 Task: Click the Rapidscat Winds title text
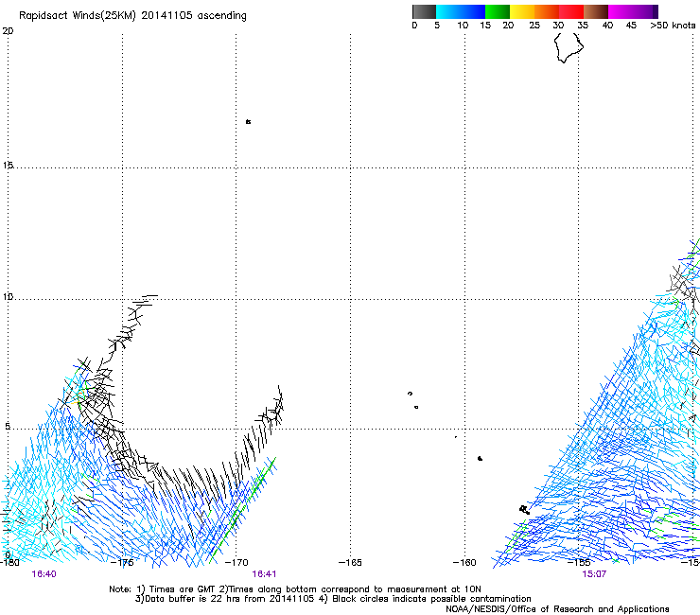(132, 15)
